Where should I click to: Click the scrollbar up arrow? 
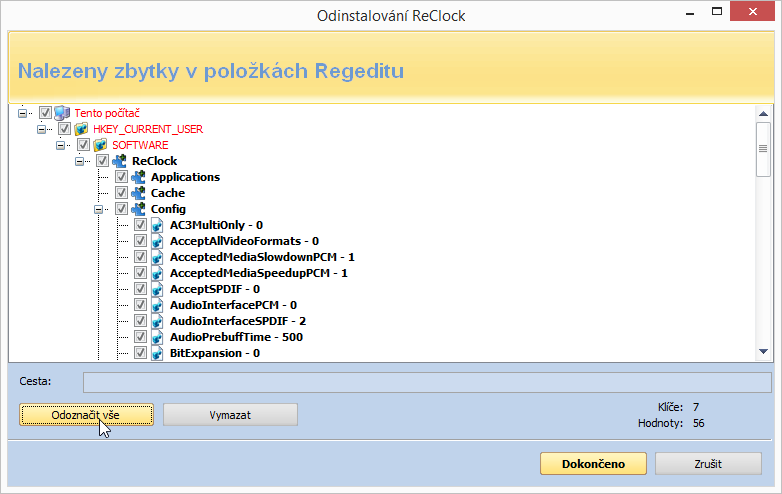pos(763,114)
